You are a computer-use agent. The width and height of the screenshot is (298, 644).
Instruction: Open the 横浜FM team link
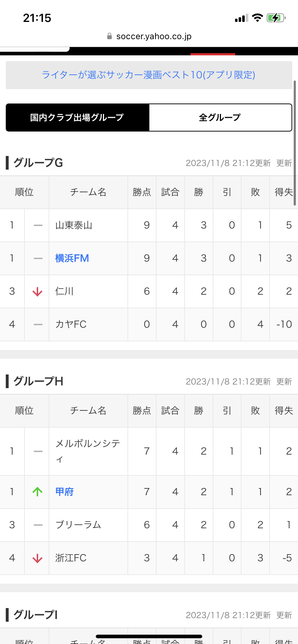[x=72, y=258]
